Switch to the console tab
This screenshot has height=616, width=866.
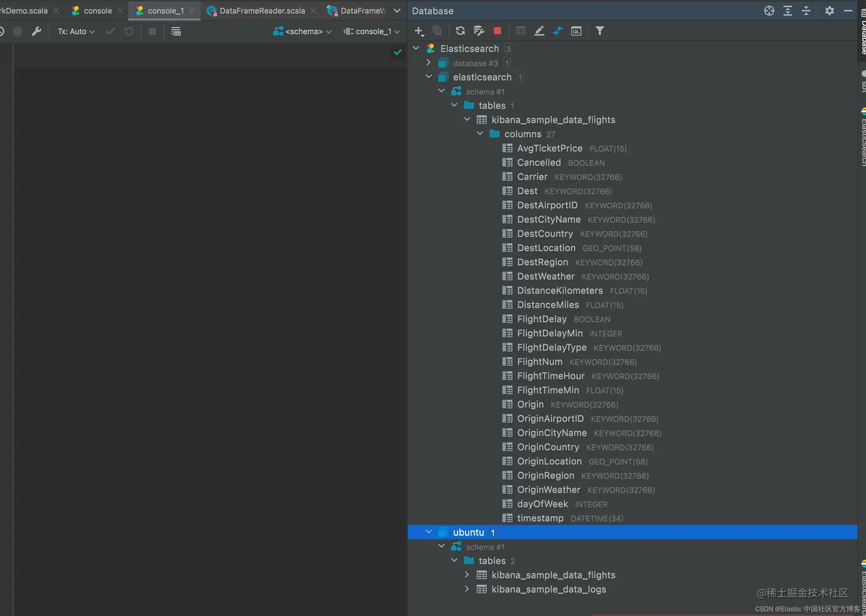point(97,10)
